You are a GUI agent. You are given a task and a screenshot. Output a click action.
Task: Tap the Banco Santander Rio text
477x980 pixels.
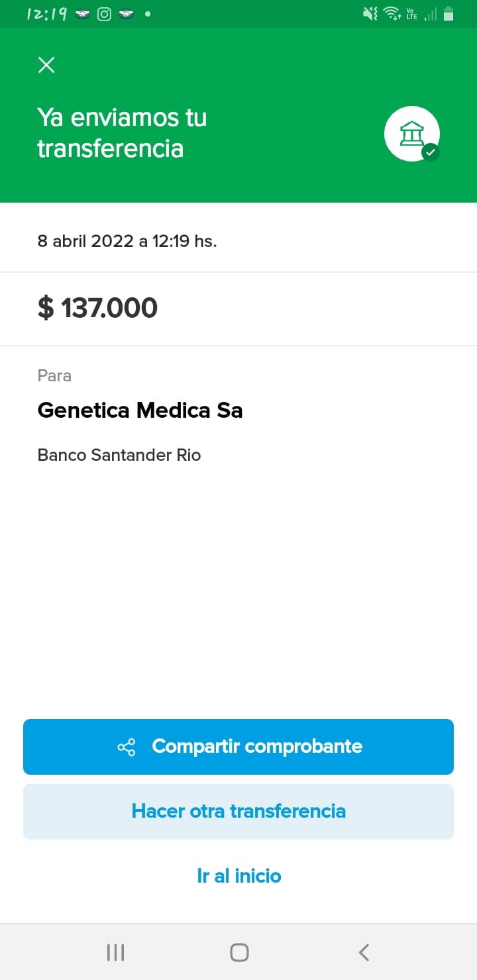pos(119,455)
